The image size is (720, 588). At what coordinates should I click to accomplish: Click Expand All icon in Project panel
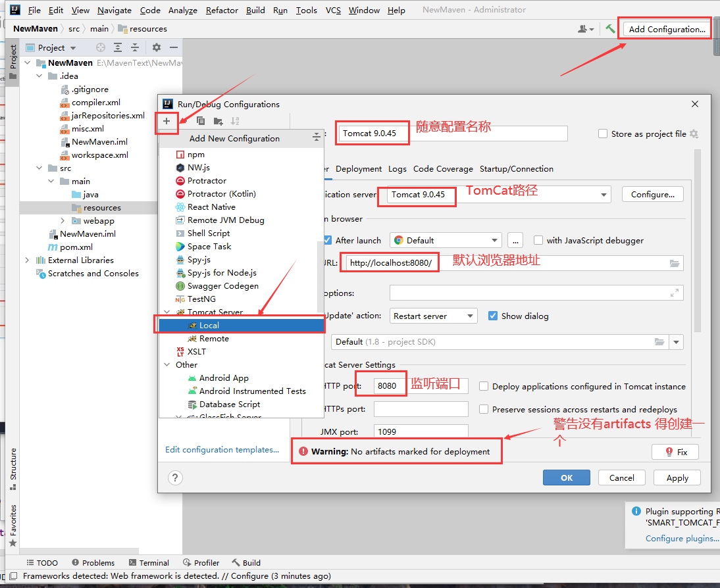(x=118, y=47)
